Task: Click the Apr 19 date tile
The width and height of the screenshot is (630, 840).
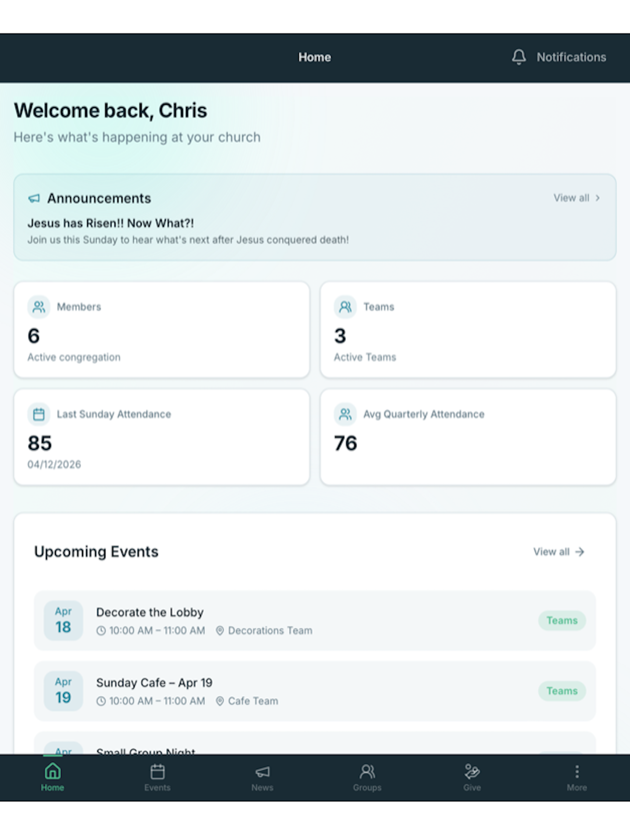Action: tap(63, 691)
